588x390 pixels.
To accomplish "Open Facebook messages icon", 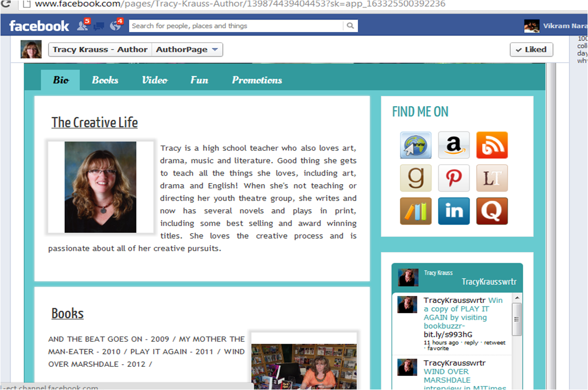I will (x=99, y=26).
